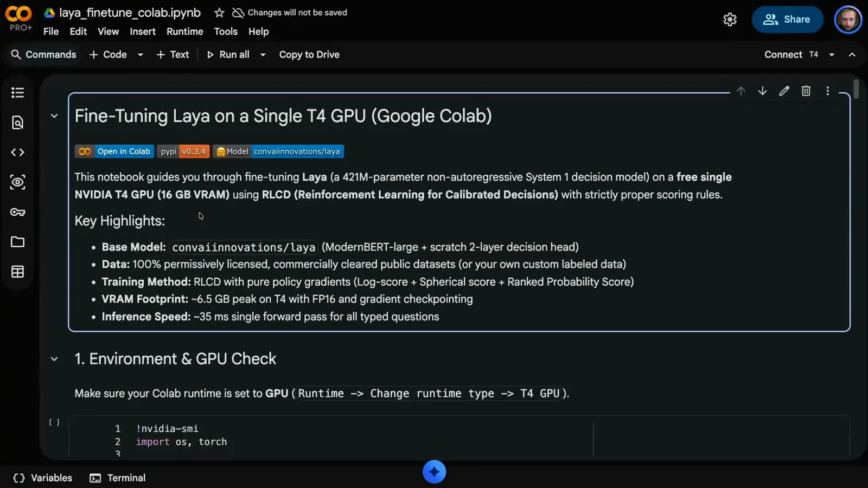This screenshot has height=488, width=868.
Task: Add a new Code cell
Action: [108, 55]
